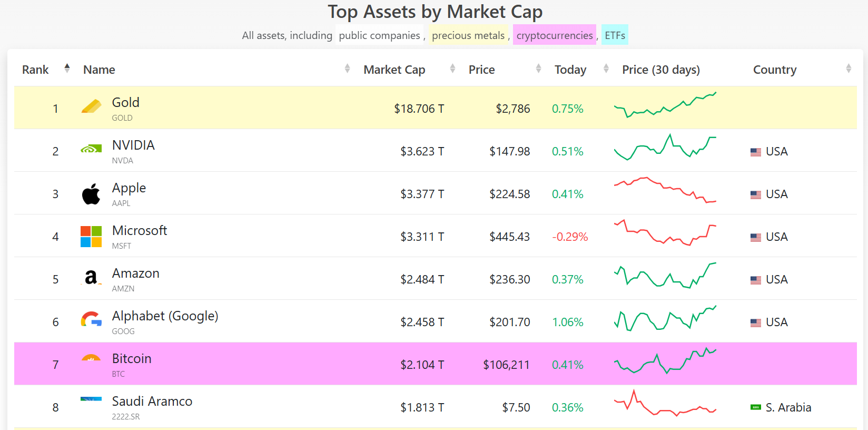This screenshot has width=868, height=430.
Task: Sort the table by Rank column
Action: [67, 69]
